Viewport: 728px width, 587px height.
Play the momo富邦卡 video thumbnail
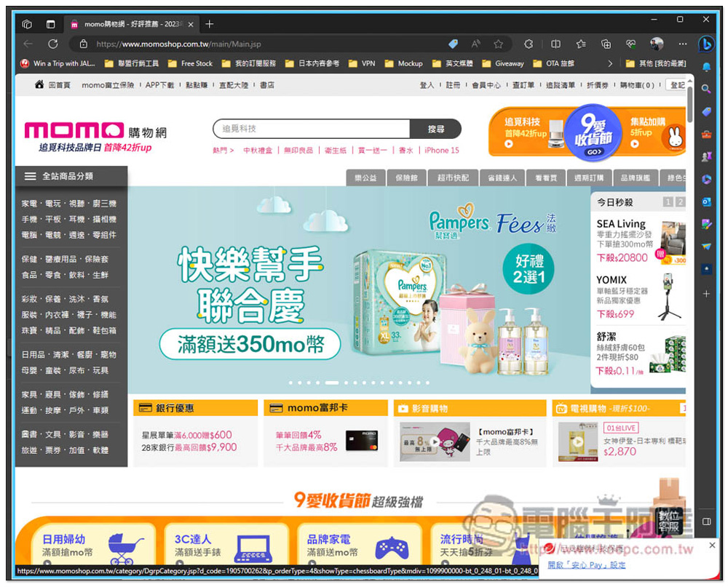pyautogui.click(x=435, y=442)
